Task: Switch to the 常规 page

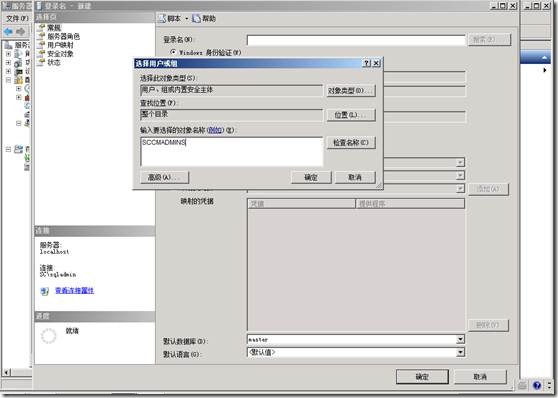Action: 54,27
